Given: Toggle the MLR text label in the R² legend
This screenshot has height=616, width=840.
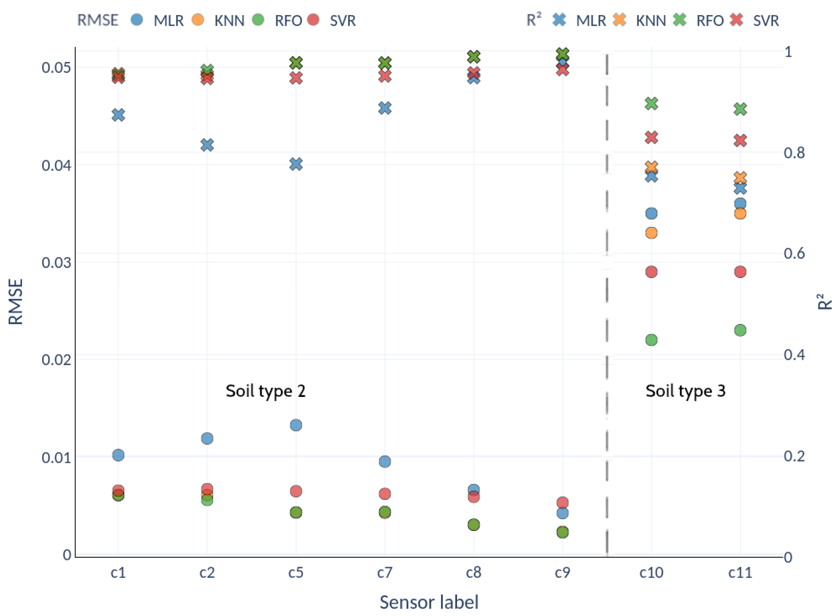Looking at the screenshot, I should point(591,20).
